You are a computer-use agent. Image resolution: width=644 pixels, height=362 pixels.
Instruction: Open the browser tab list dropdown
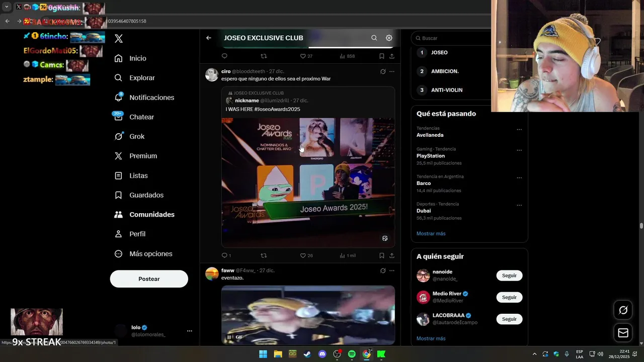(x=7, y=7)
